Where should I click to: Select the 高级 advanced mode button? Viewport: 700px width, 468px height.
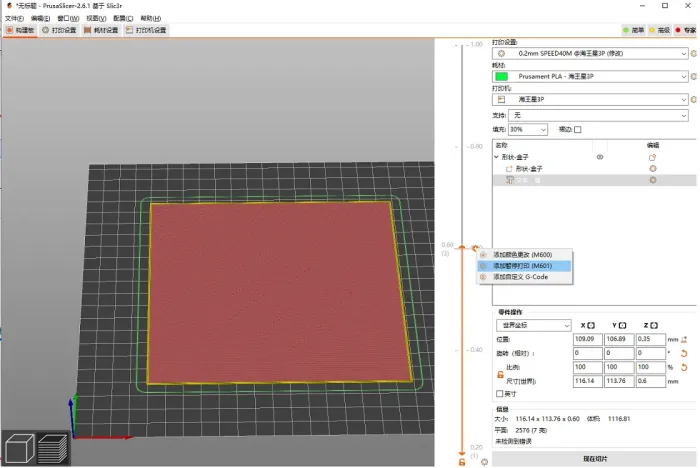click(659, 30)
